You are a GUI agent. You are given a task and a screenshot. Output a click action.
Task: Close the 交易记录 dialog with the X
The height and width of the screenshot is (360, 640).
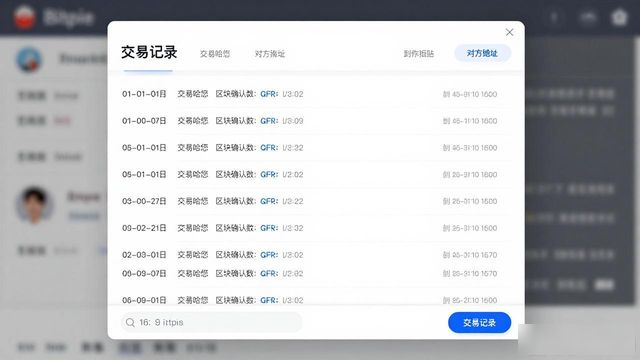click(x=509, y=32)
